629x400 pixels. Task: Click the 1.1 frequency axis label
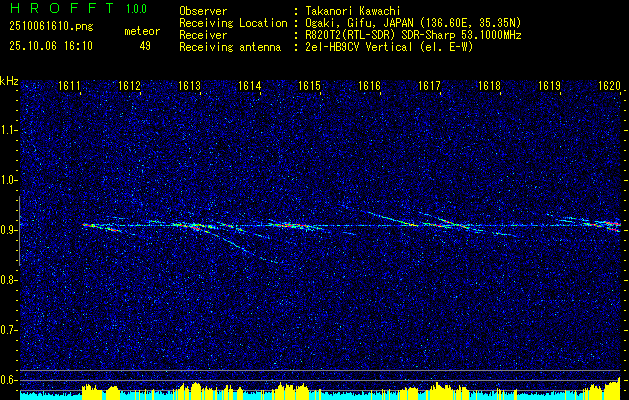pyautogui.click(x=10, y=130)
